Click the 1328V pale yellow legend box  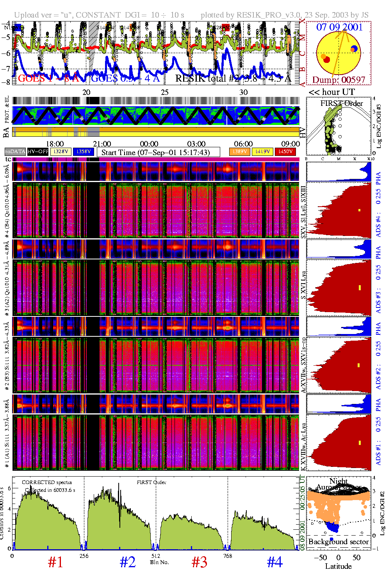(61, 152)
